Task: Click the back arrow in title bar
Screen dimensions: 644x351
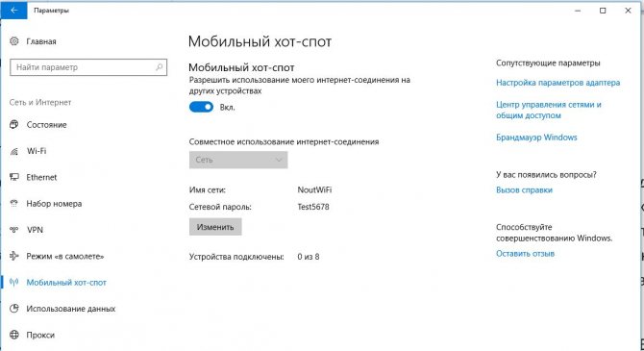Action: coord(14,11)
